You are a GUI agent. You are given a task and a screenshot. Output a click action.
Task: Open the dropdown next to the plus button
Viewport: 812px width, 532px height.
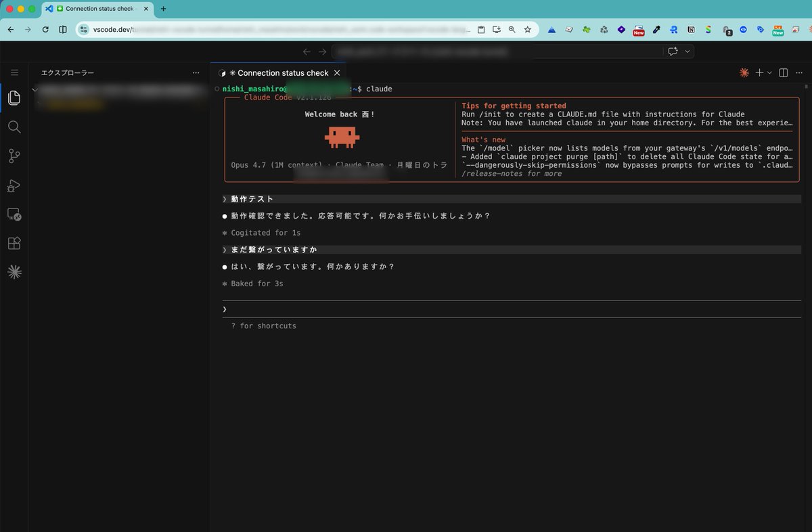pos(769,72)
